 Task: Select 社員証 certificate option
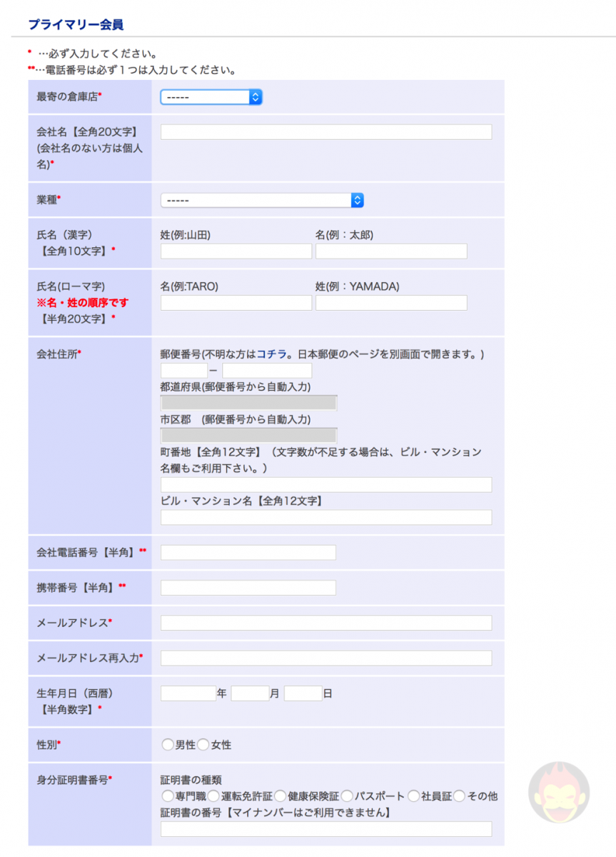coord(414,796)
